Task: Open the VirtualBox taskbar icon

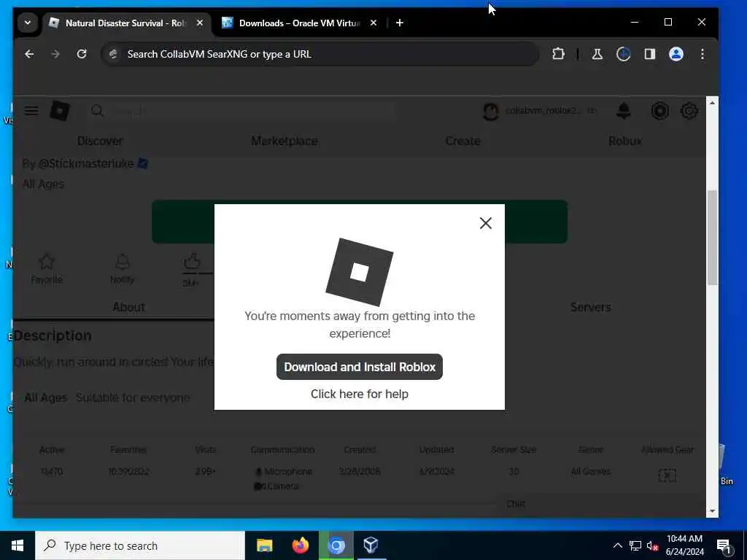Action: pyautogui.click(x=371, y=545)
